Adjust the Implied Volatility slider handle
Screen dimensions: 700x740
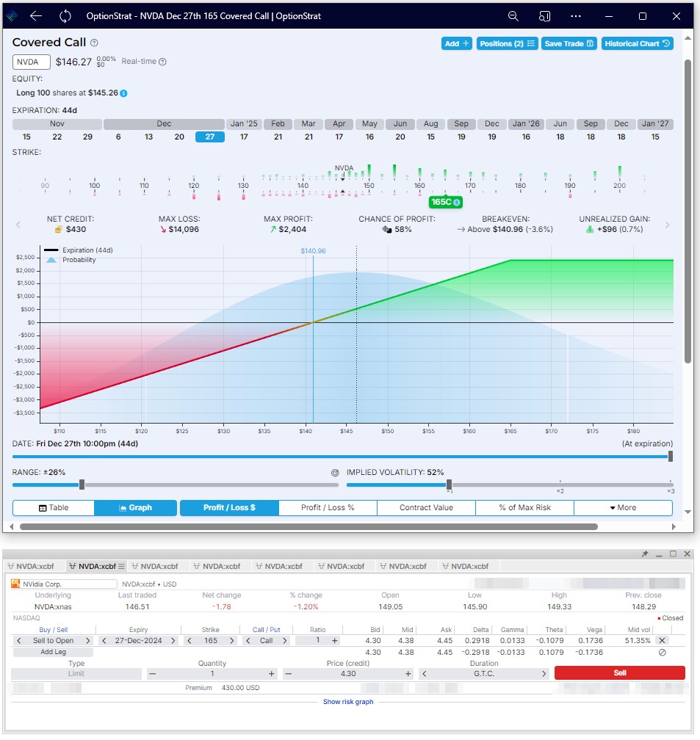[x=450, y=485]
